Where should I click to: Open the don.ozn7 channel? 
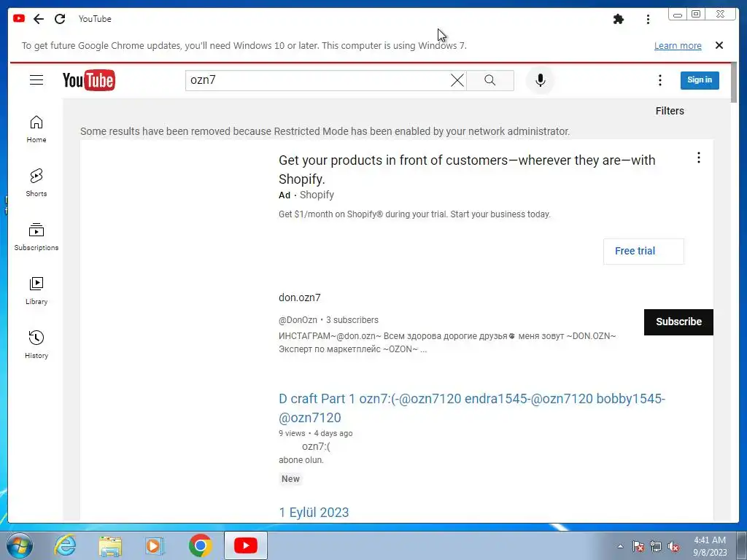pyautogui.click(x=300, y=297)
